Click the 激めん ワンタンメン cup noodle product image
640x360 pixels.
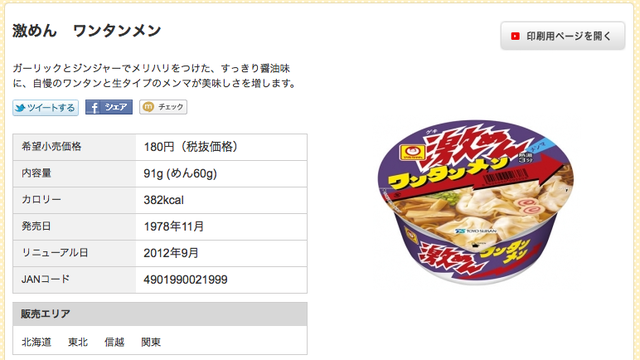coord(476,202)
